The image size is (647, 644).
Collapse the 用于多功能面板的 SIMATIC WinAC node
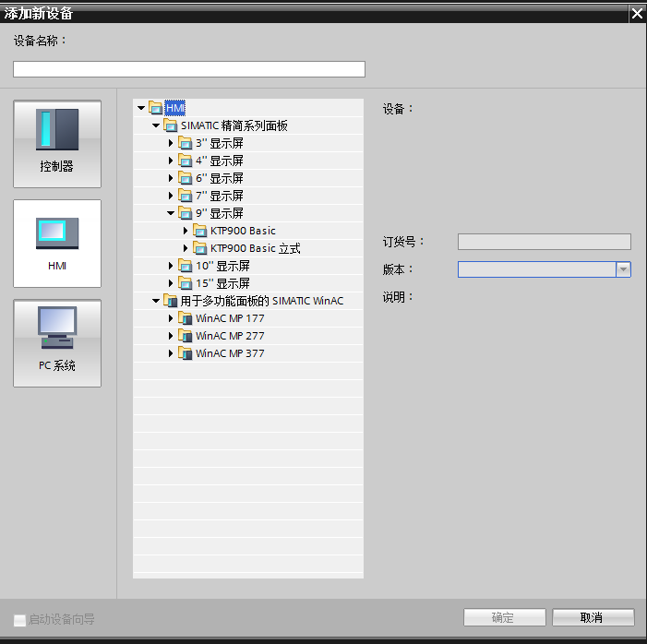(156, 301)
